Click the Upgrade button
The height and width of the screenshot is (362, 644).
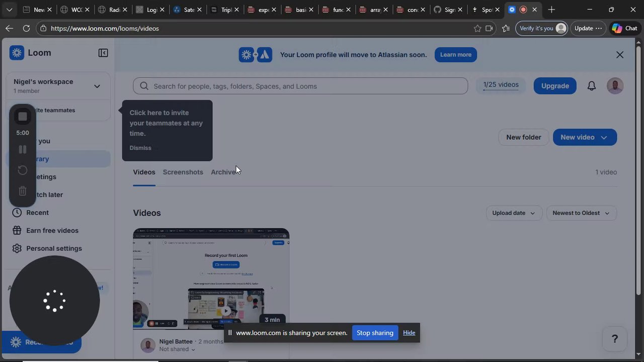(x=555, y=86)
